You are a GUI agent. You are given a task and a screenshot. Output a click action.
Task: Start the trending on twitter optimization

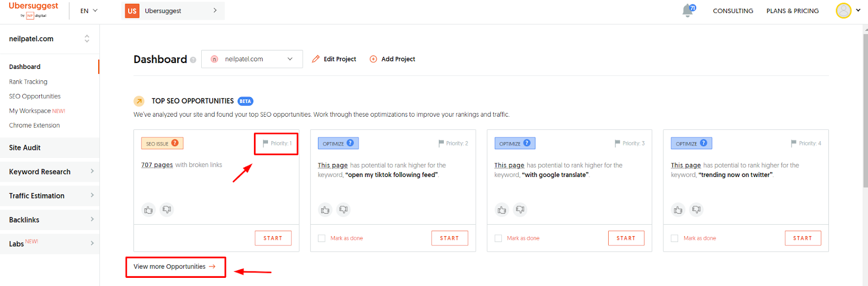[802, 238]
